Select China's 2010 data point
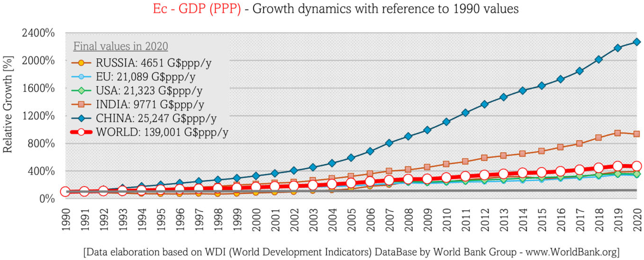Viewport: 644px width, 260px height. [x=446, y=122]
